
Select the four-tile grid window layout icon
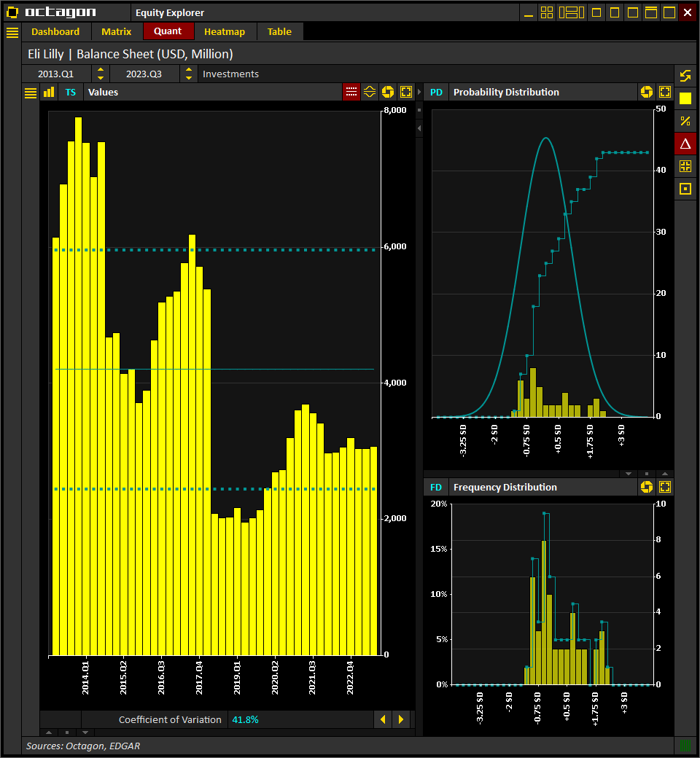pyautogui.click(x=547, y=12)
